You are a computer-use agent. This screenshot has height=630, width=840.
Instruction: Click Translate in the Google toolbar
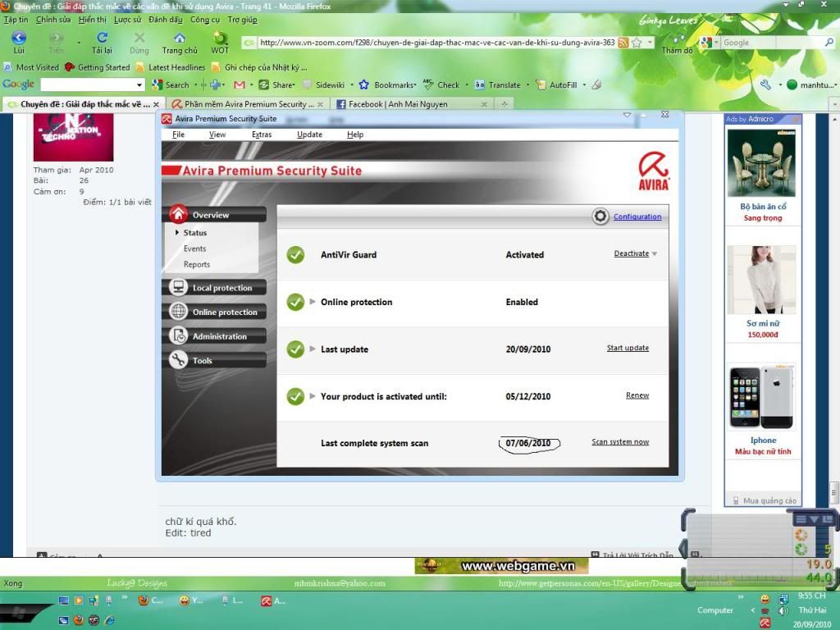498,84
